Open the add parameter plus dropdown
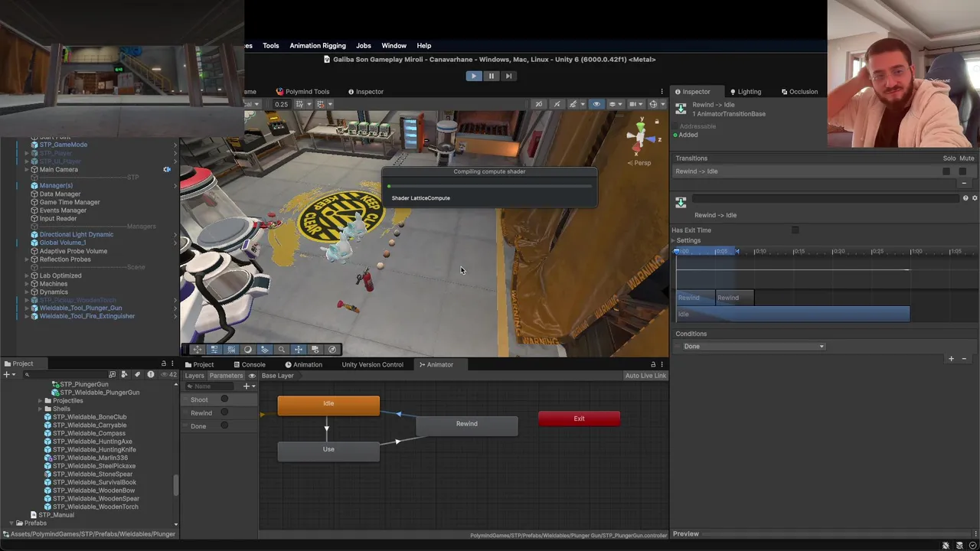This screenshot has width=980, height=551. 249,386
